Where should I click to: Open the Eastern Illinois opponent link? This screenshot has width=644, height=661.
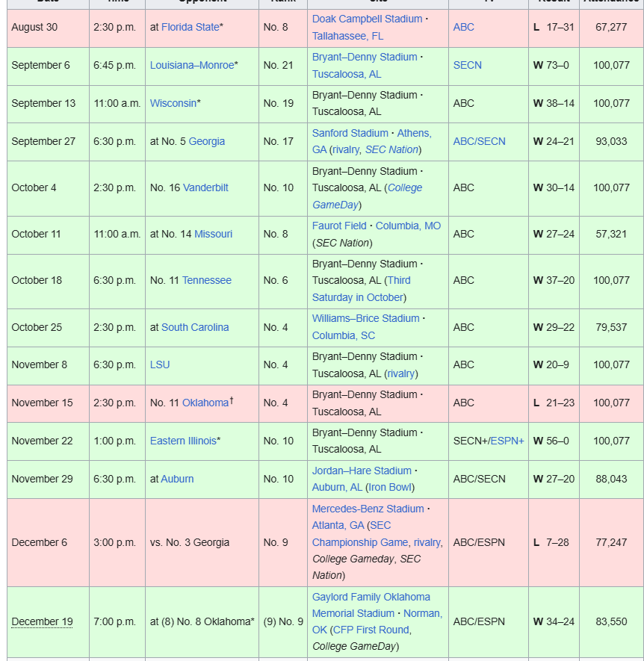[183, 441]
